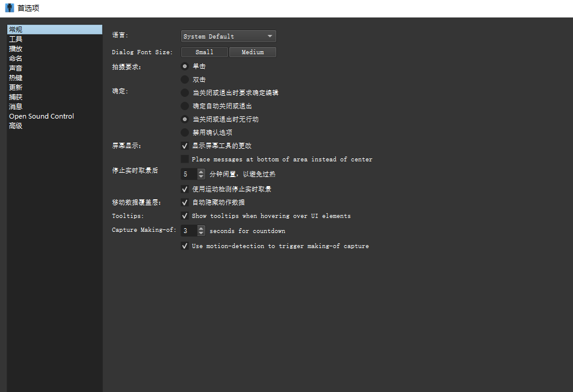
Task: Open the 语言 System Default dropdown
Action: [228, 37]
